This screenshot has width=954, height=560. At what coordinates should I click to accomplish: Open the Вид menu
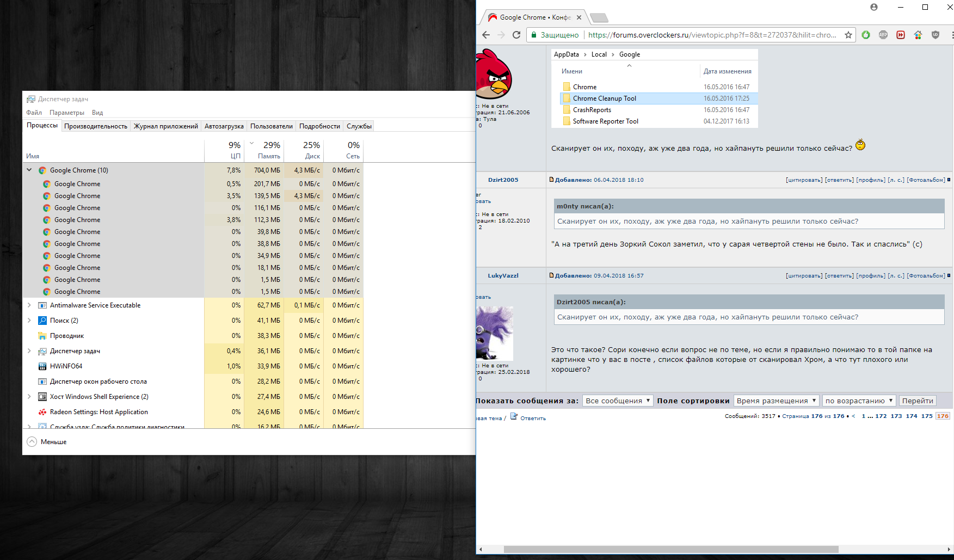[x=97, y=113]
